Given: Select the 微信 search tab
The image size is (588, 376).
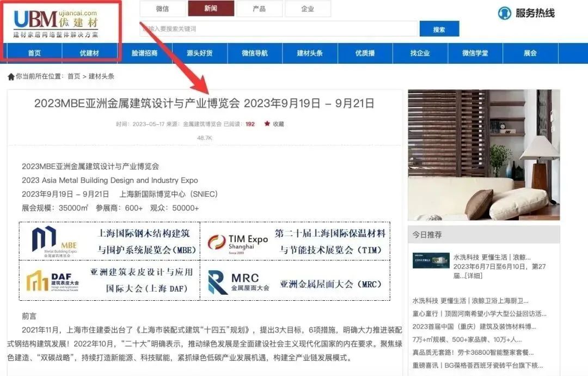Looking at the screenshot, I should 162,9.
